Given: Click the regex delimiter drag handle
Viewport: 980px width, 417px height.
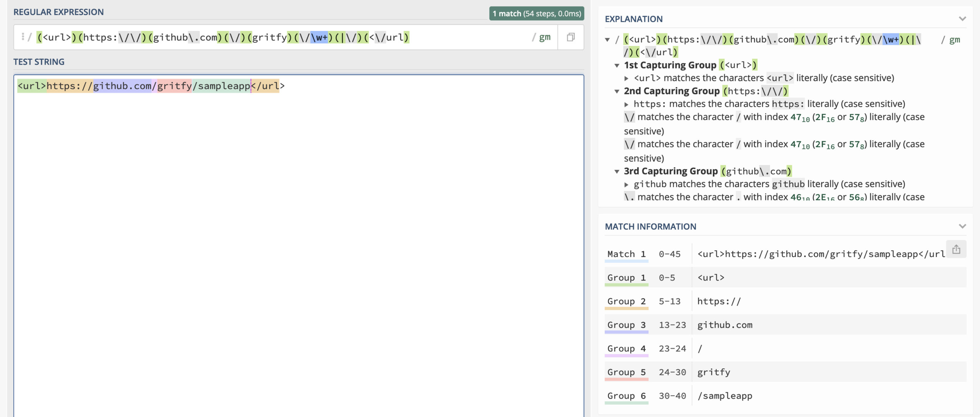Looking at the screenshot, I should coord(23,37).
